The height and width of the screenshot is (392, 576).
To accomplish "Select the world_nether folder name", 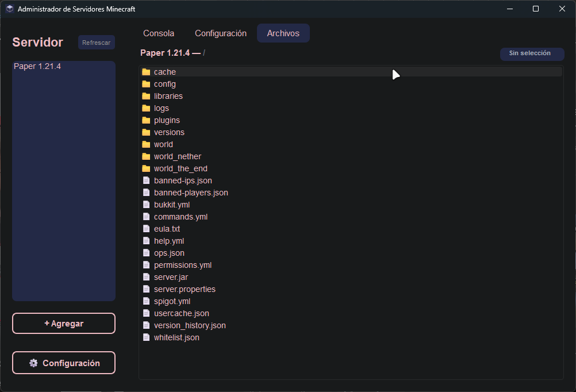I will click(x=178, y=156).
